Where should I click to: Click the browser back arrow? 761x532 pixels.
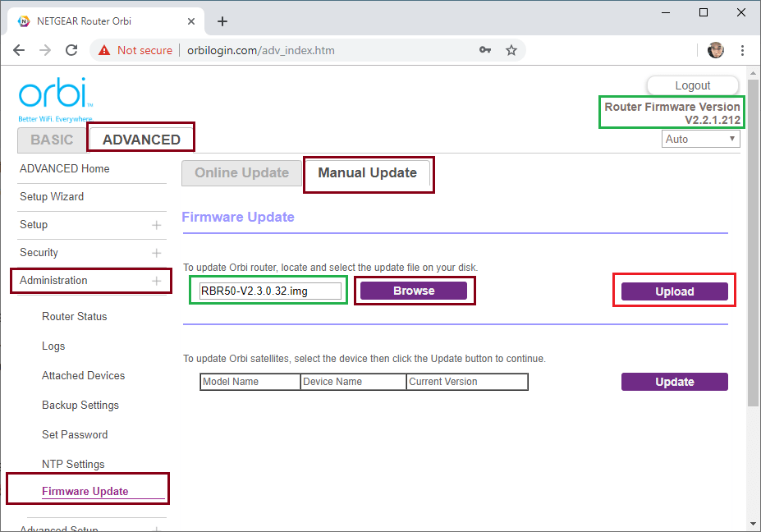tap(19, 50)
